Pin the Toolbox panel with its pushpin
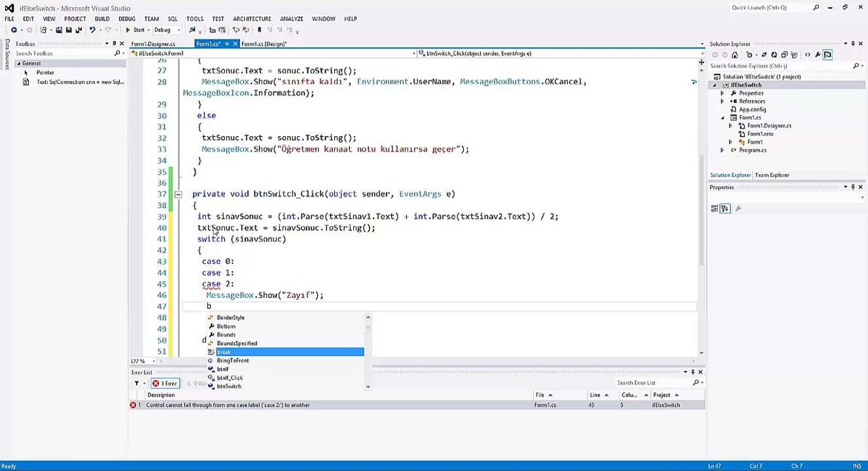This screenshot has height=471, width=868. 114,44
